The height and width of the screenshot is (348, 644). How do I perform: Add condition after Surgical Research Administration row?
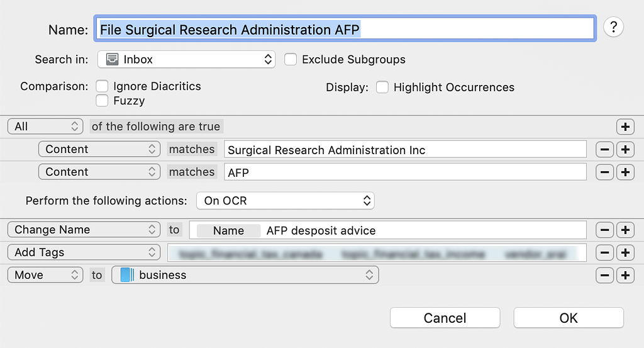tap(625, 149)
